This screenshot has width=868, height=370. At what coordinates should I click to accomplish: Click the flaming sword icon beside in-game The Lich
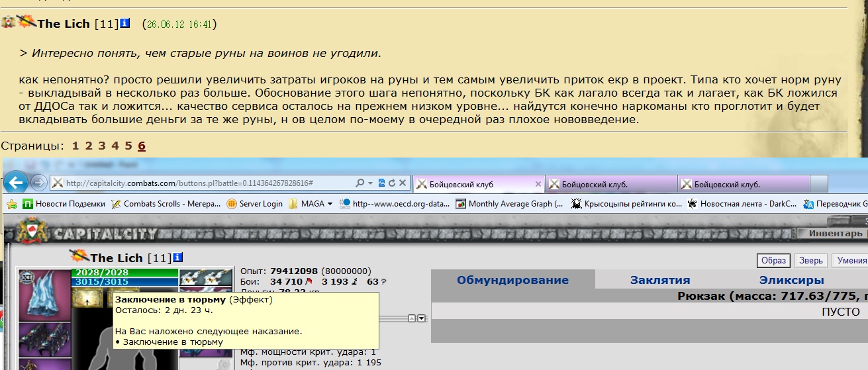[x=79, y=255]
